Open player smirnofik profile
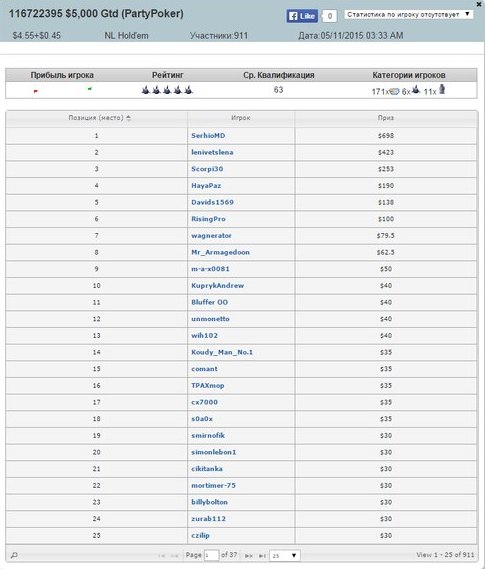 [208, 435]
